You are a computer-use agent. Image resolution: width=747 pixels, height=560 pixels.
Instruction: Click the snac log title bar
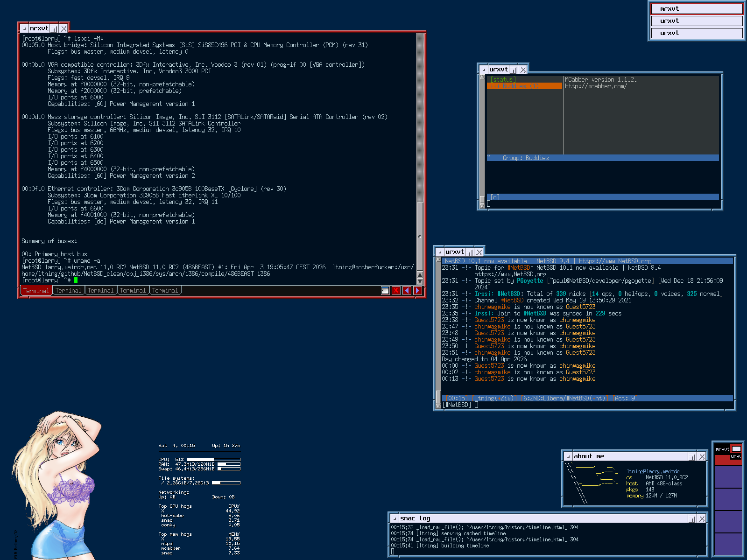click(x=543, y=519)
